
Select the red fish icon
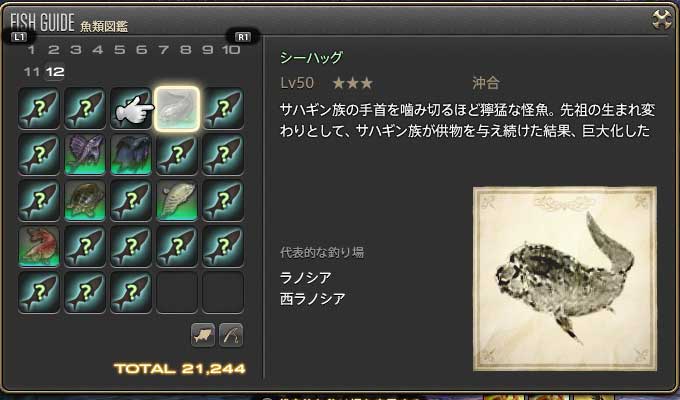[39, 246]
